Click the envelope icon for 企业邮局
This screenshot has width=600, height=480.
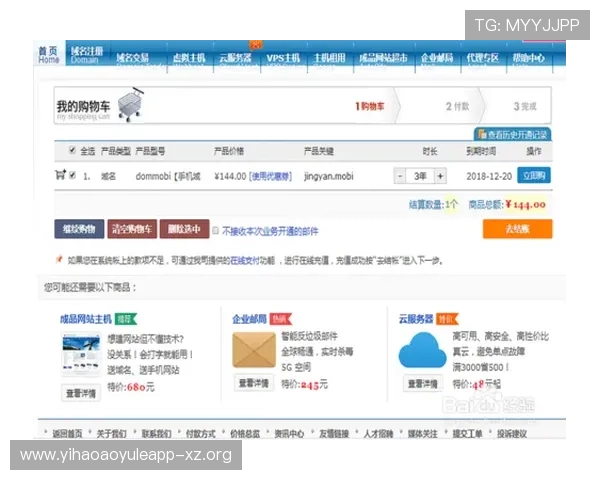(x=254, y=350)
